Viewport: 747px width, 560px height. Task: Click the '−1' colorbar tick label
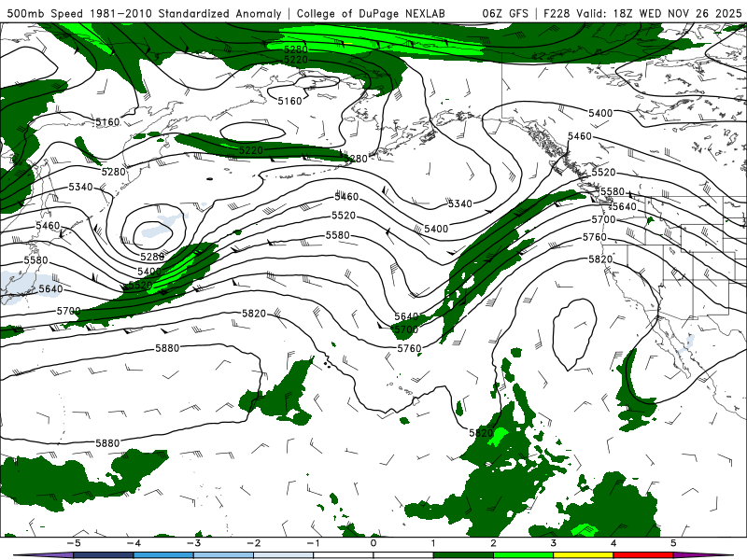click(314, 543)
